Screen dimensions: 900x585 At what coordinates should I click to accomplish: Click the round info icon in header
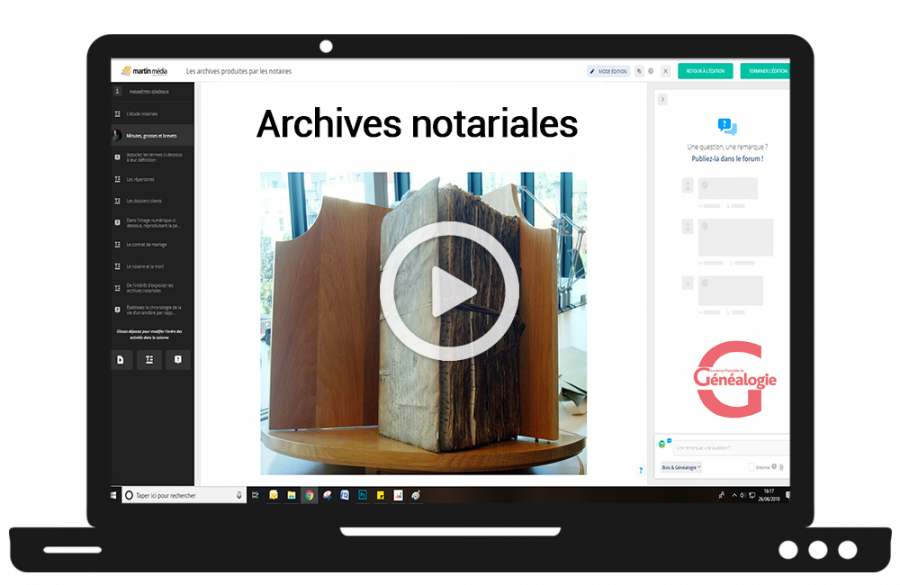point(651,71)
